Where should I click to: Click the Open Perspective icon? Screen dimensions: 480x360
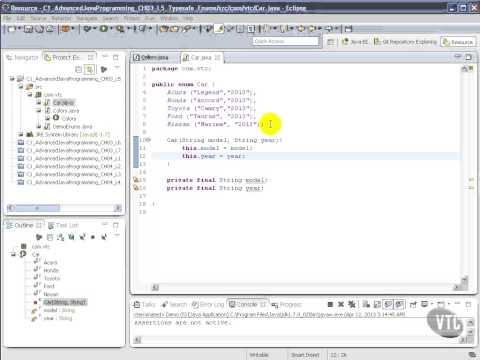[x=331, y=42]
